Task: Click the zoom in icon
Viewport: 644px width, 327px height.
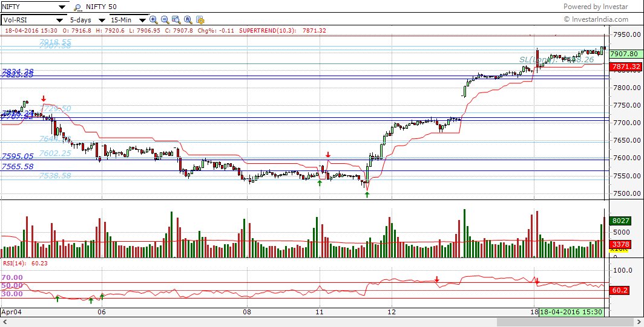Action: tap(153, 19)
